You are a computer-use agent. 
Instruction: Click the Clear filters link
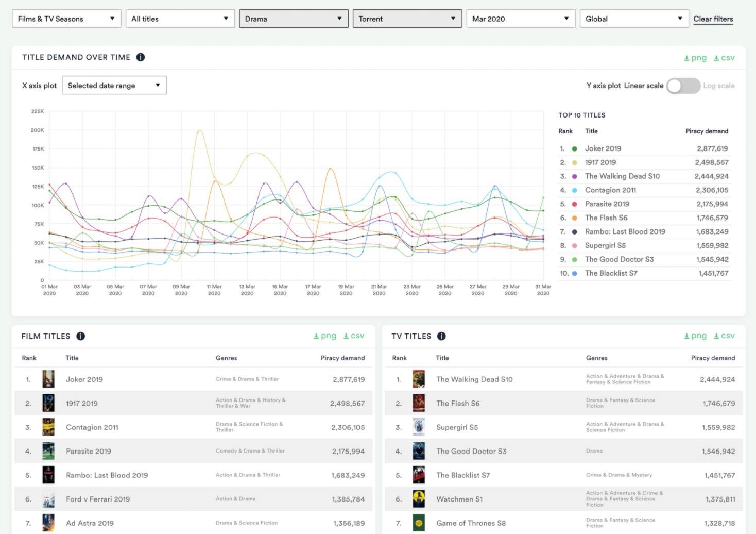point(713,19)
